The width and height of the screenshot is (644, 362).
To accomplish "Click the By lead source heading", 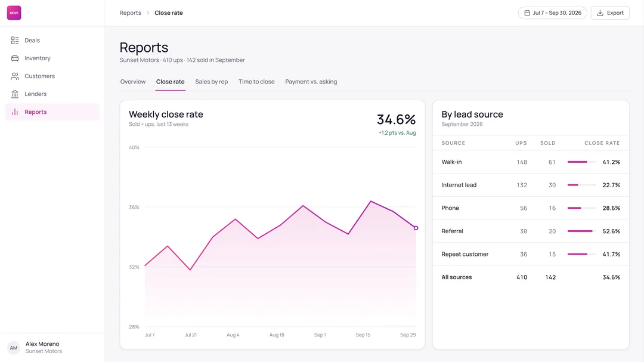I will [472, 115].
